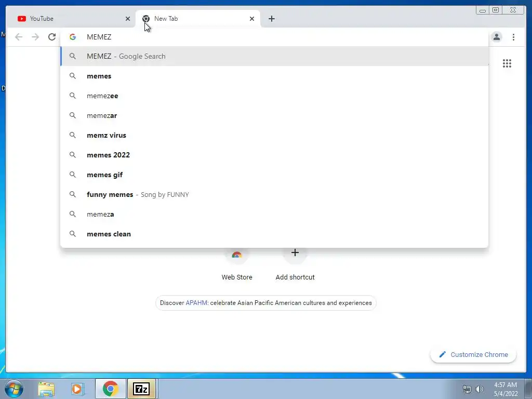Open the Chrome profile avatar menu

click(496, 37)
